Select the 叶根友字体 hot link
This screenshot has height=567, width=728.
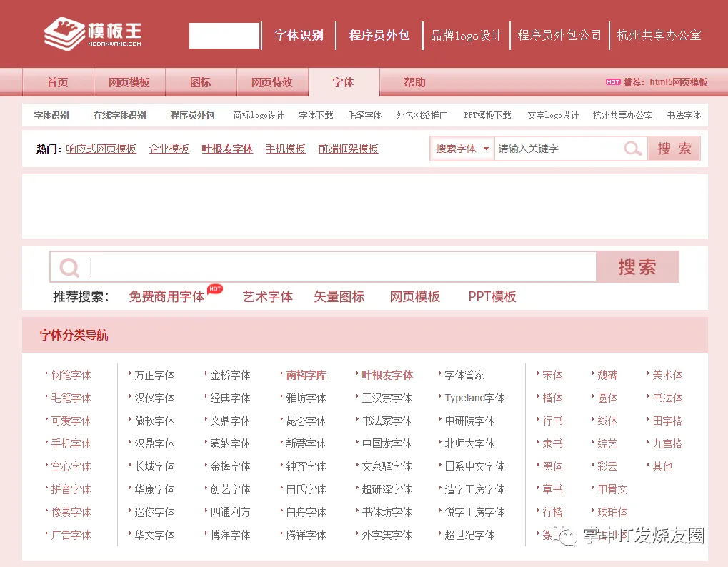227,148
